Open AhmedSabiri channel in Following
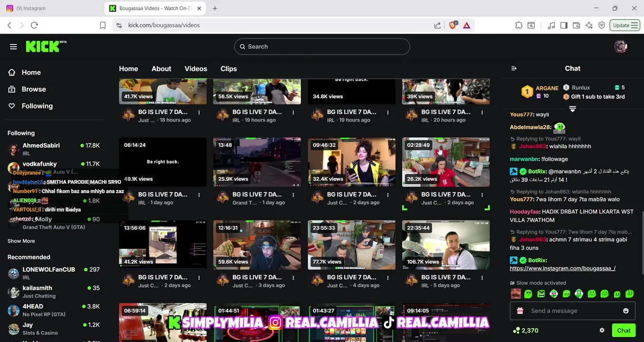The image size is (644, 342). 54,149
